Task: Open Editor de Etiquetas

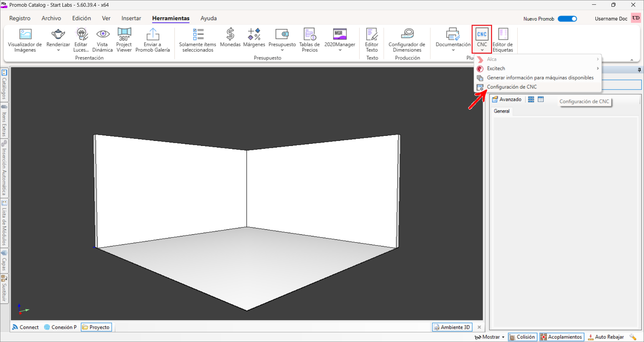Action: click(x=503, y=40)
